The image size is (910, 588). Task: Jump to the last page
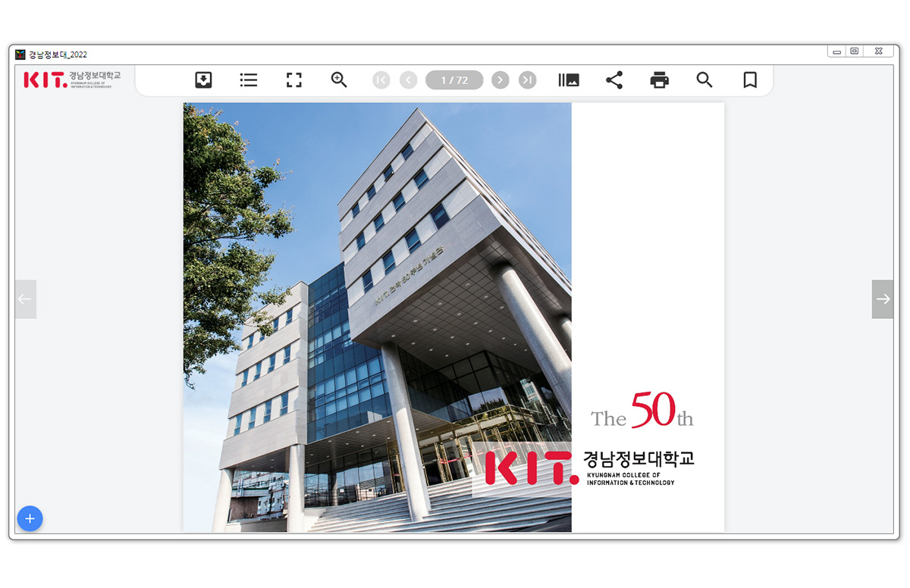tap(527, 80)
